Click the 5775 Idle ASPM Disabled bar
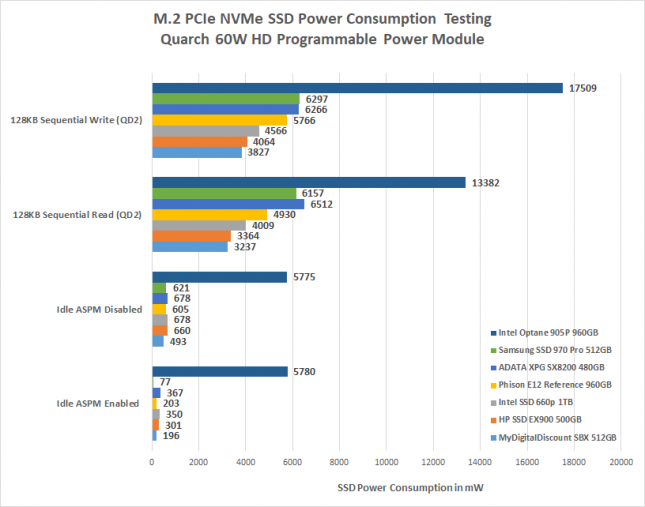This screenshot has width=645, height=507. 220,277
